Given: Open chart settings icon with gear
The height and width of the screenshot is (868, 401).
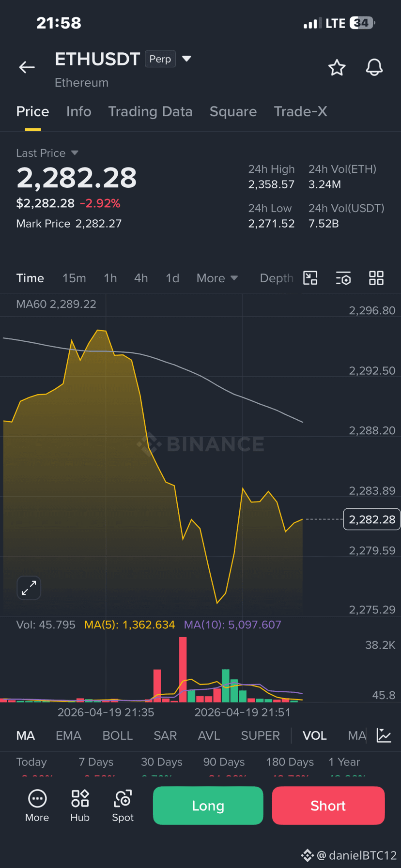Looking at the screenshot, I should pos(343,278).
